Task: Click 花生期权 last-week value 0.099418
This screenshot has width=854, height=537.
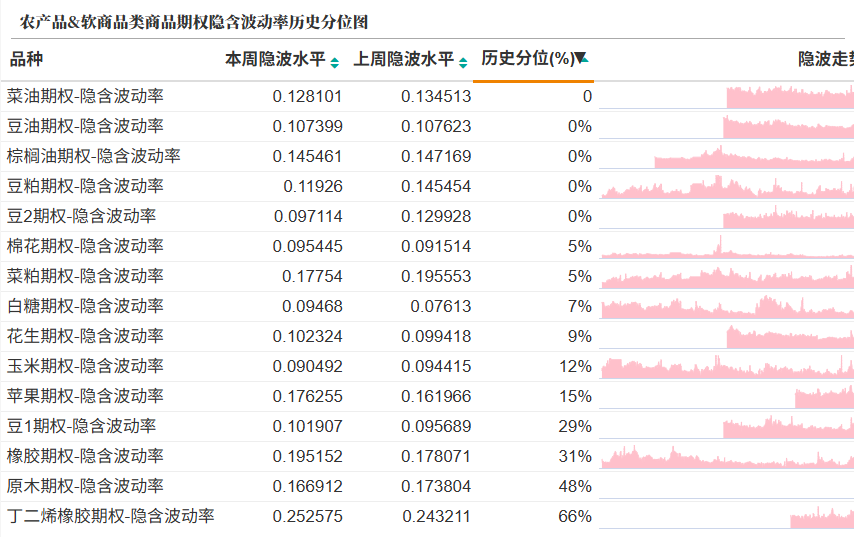Action: click(x=436, y=336)
